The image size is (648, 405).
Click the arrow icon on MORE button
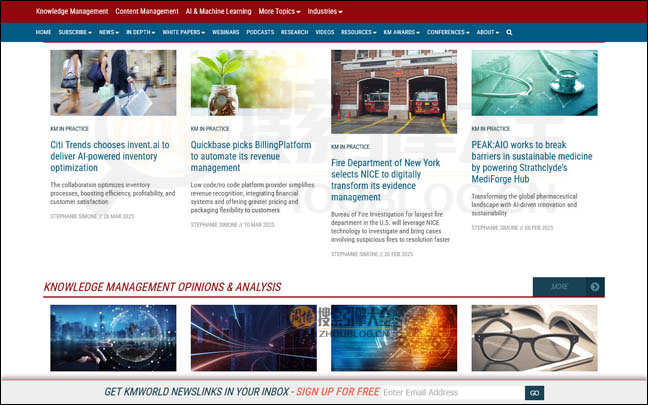(x=595, y=286)
